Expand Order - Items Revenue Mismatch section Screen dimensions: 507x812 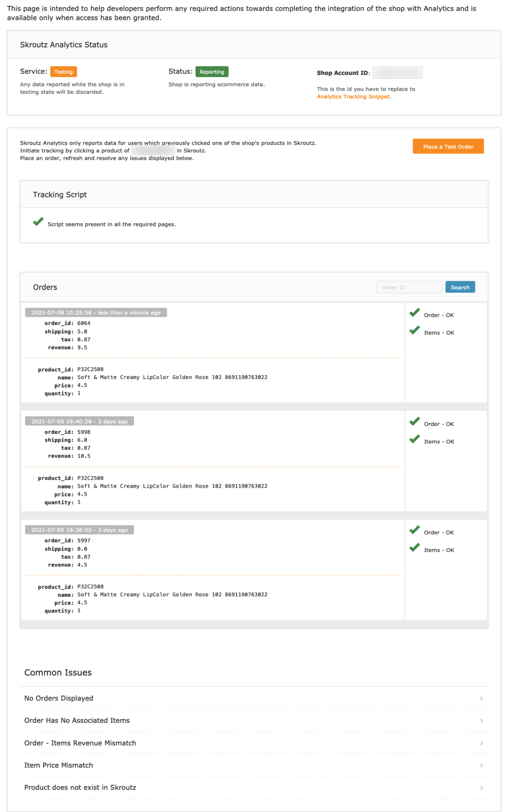(254, 743)
